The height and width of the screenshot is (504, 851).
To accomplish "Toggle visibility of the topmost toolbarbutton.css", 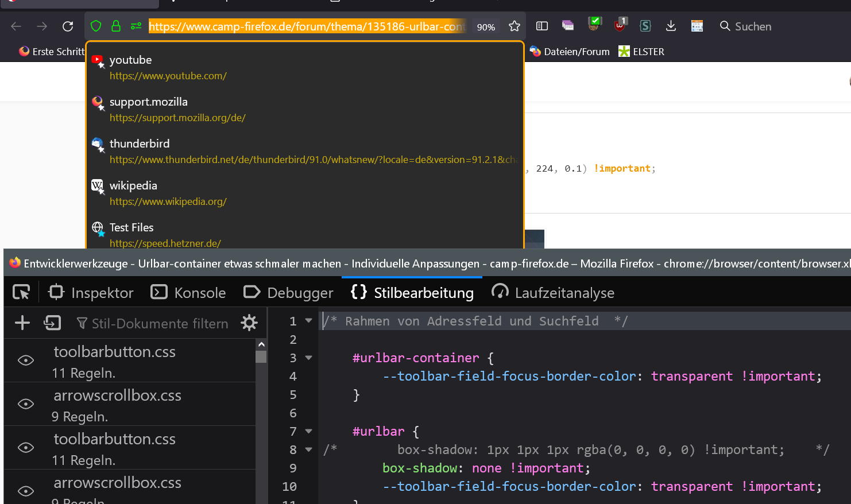I will coord(26,360).
